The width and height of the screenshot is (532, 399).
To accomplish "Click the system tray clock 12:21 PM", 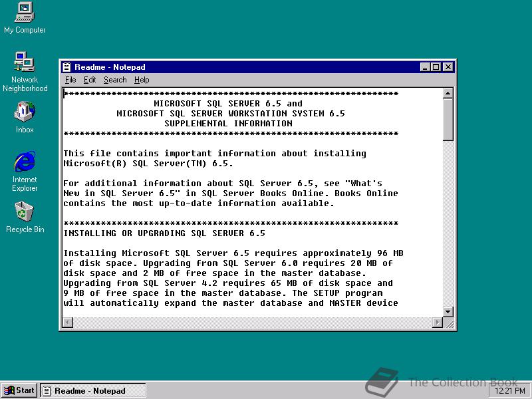I will (x=509, y=391).
